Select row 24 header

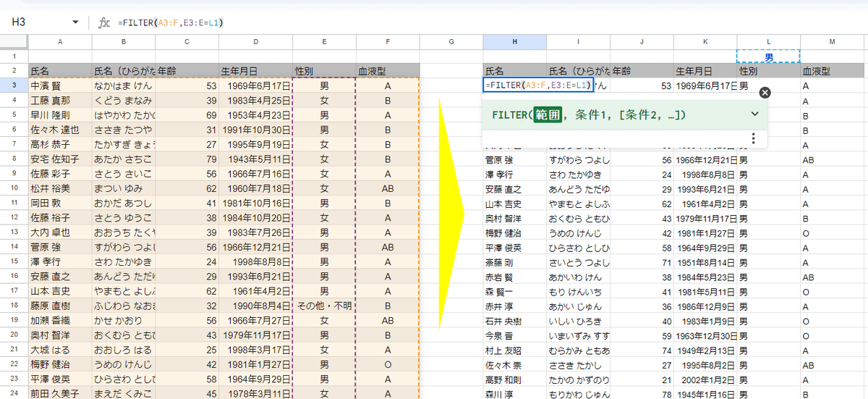(14, 393)
